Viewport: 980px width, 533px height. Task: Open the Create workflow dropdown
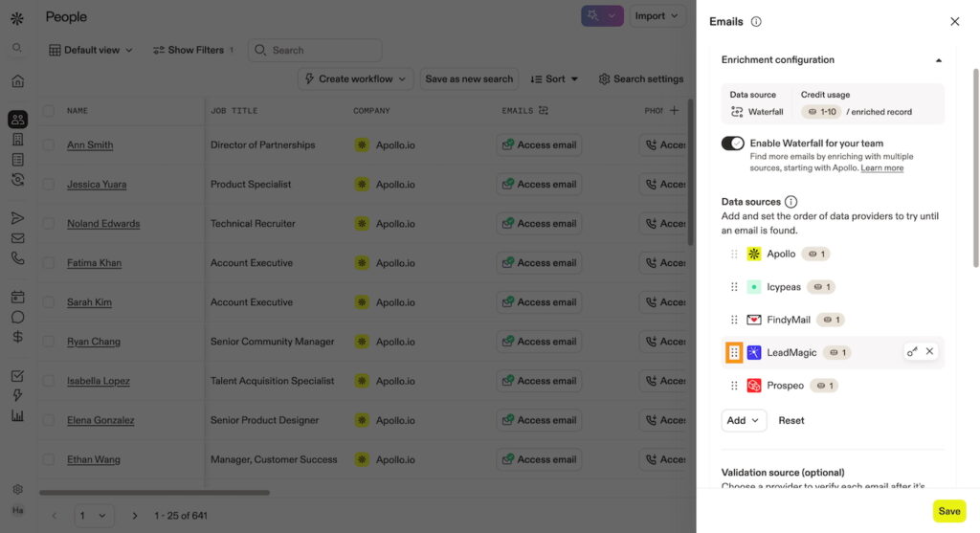click(x=355, y=78)
